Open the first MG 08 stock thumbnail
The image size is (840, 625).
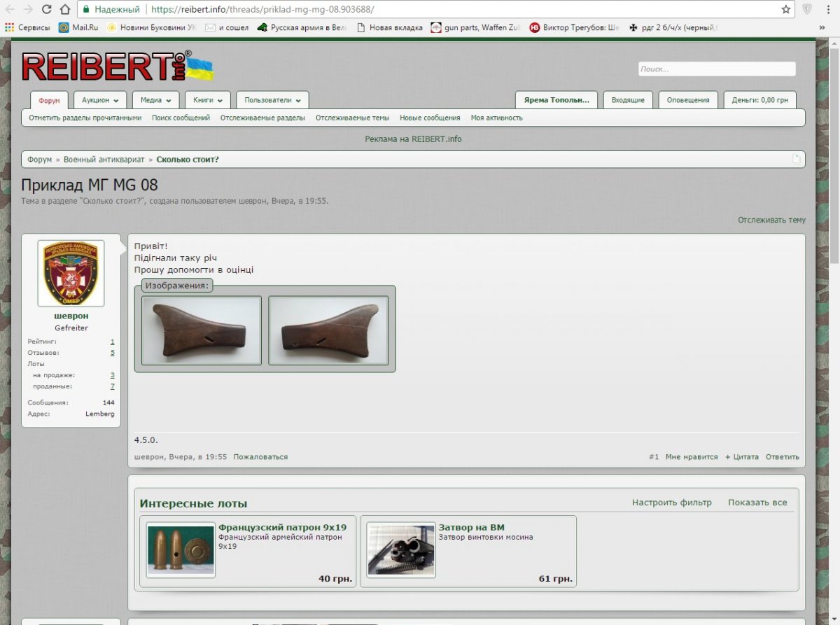coord(202,330)
